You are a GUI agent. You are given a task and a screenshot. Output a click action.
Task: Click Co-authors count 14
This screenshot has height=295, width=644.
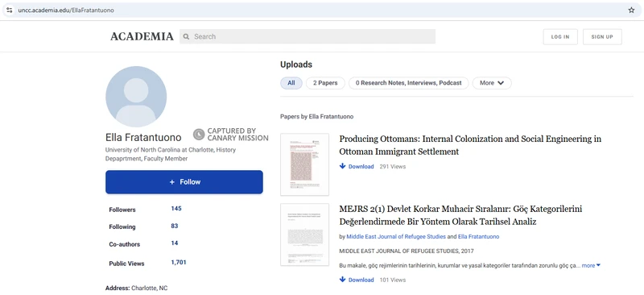[x=175, y=243]
